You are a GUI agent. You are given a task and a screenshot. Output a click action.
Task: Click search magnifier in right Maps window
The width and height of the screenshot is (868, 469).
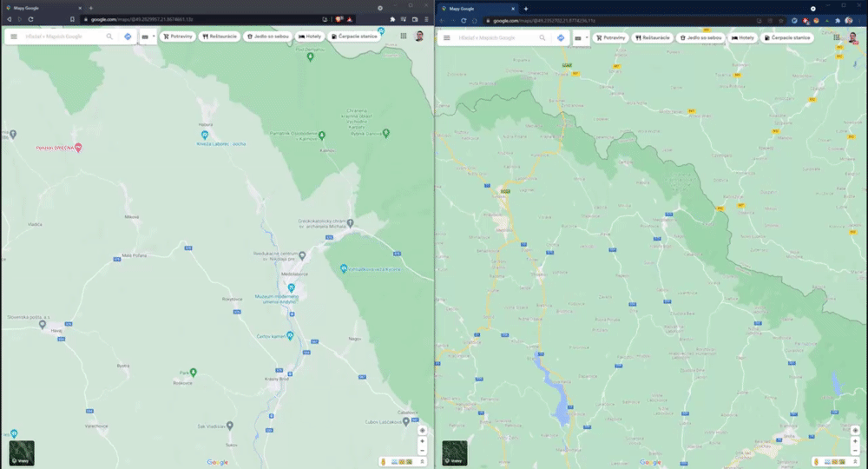[x=542, y=37]
